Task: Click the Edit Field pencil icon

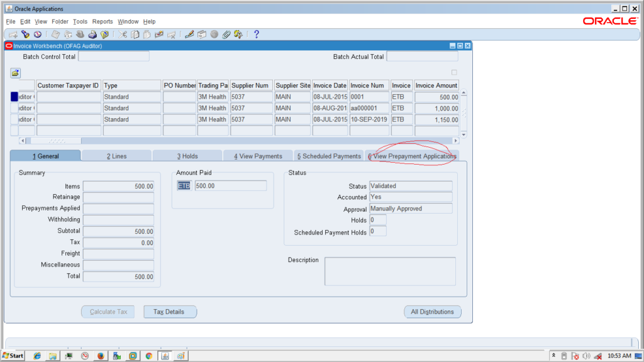Action: pos(189,35)
